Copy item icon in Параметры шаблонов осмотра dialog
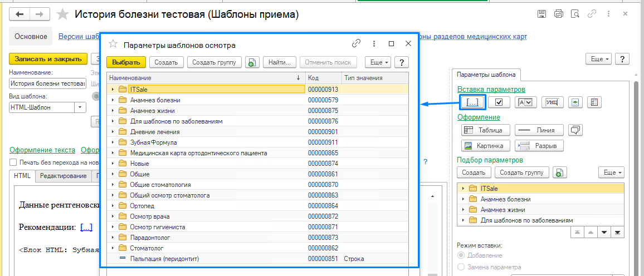The image size is (644, 276). 252,62
